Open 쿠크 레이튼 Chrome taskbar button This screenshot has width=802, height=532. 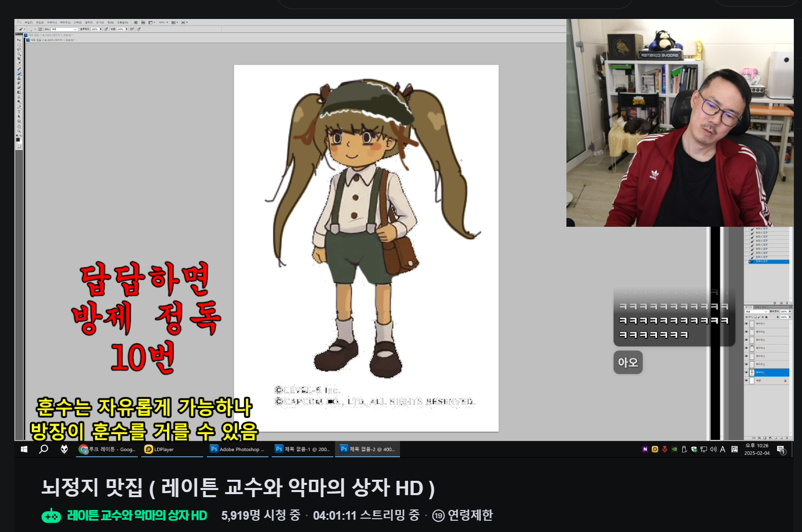tap(108, 449)
